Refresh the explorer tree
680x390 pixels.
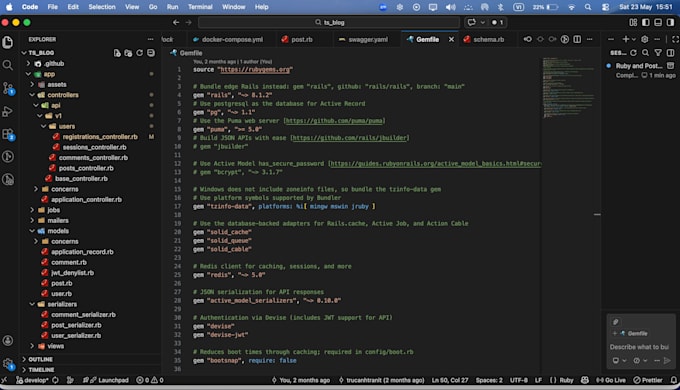point(140,52)
